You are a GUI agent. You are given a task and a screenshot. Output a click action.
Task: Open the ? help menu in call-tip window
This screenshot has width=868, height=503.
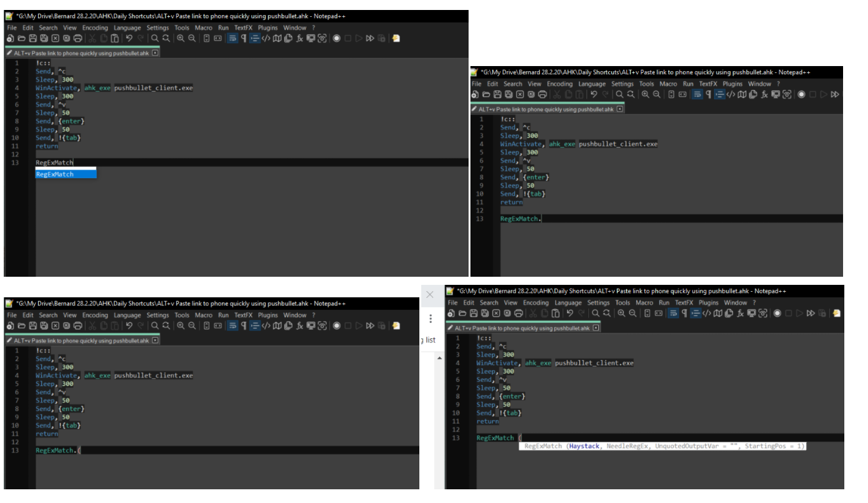755,302
